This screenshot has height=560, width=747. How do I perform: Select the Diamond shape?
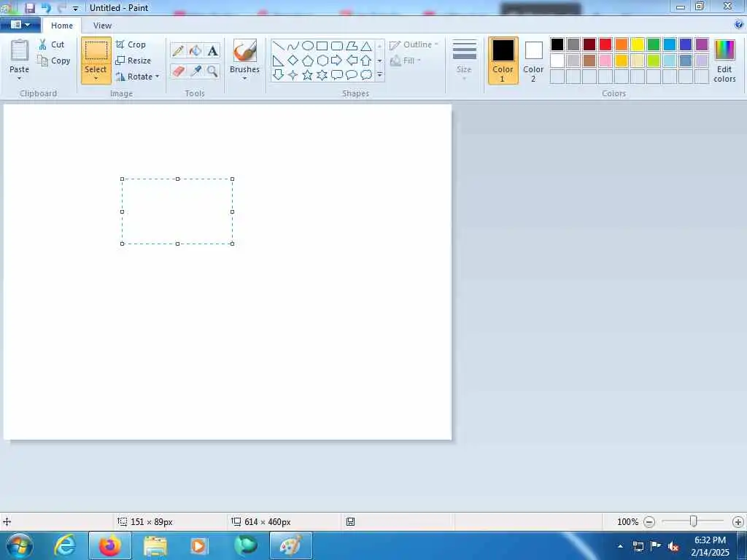click(293, 61)
